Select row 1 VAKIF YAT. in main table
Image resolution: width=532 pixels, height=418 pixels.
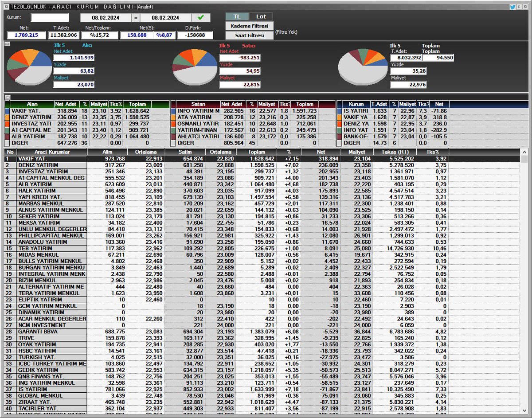pos(263,158)
